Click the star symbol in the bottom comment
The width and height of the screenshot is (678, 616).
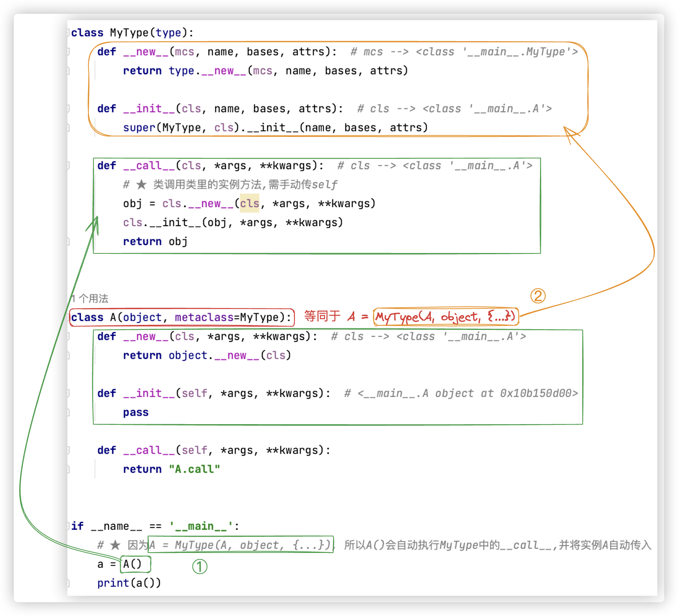(x=115, y=545)
